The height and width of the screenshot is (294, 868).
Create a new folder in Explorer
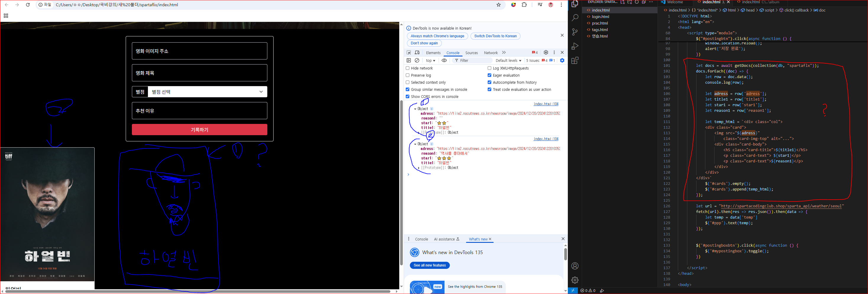pyautogui.click(x=630, y=2)
